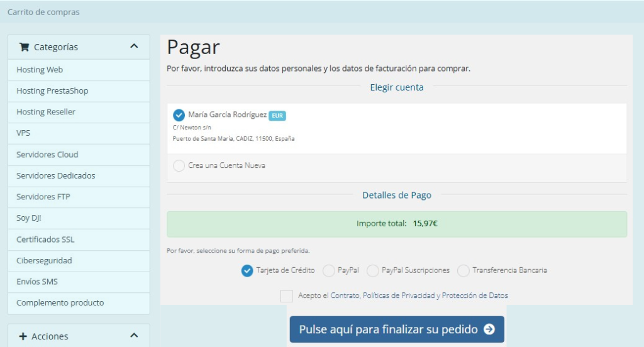This screenshot has width=644, height=347.
Task: Open the Envíos SMS category
Action: point(79,282)
